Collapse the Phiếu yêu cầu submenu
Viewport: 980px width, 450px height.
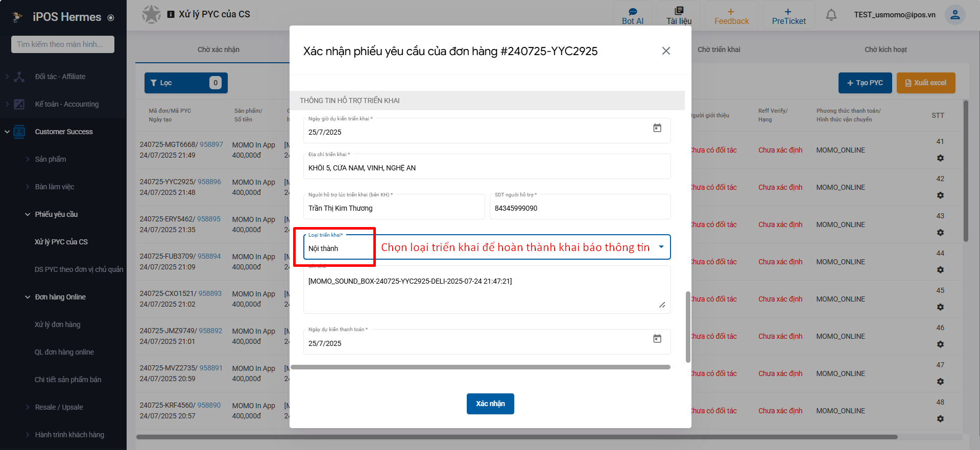[28, 214]
